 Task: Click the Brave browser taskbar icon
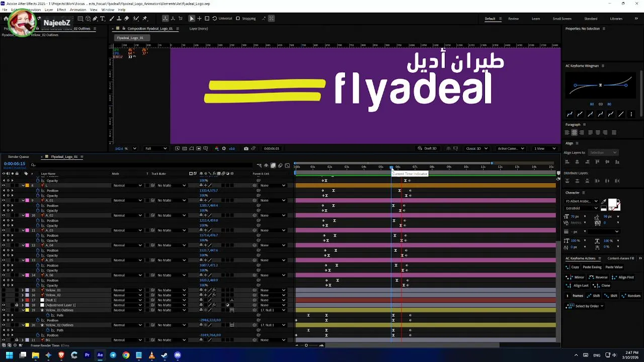pos(61,355)
